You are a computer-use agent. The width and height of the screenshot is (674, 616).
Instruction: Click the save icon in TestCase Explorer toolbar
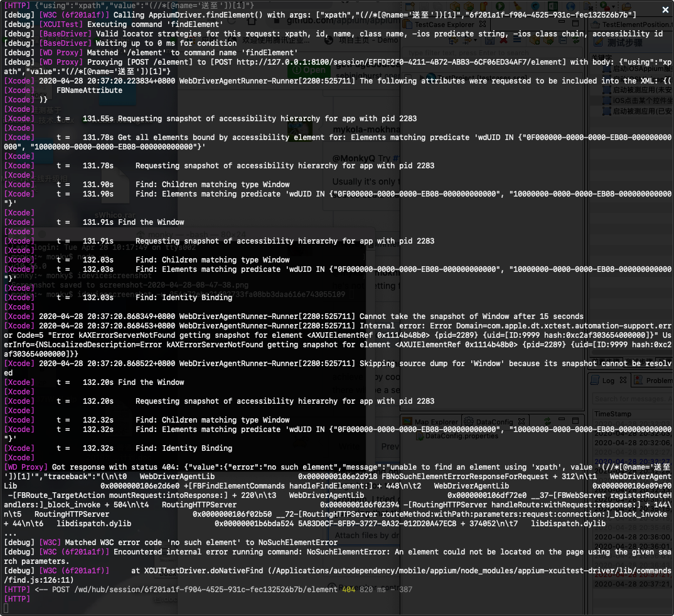pos(489,41)
